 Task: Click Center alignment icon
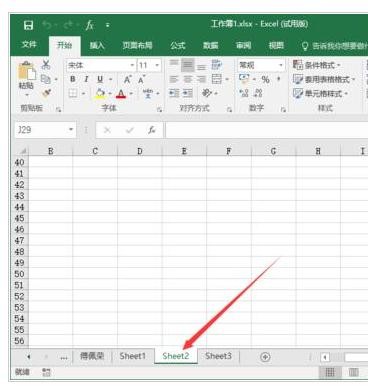(187, 79)
